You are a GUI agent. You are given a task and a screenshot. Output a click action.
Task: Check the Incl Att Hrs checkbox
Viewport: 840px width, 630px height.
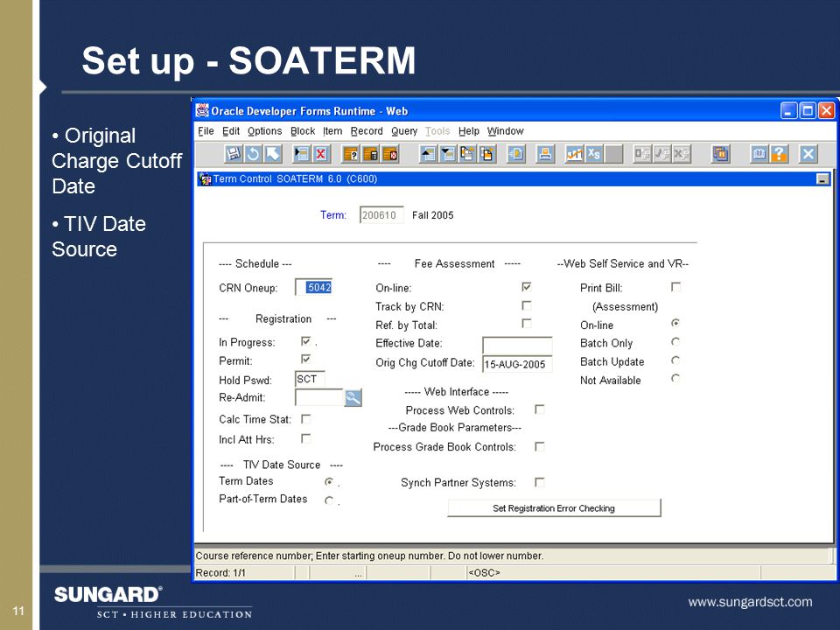click(306, 438)
